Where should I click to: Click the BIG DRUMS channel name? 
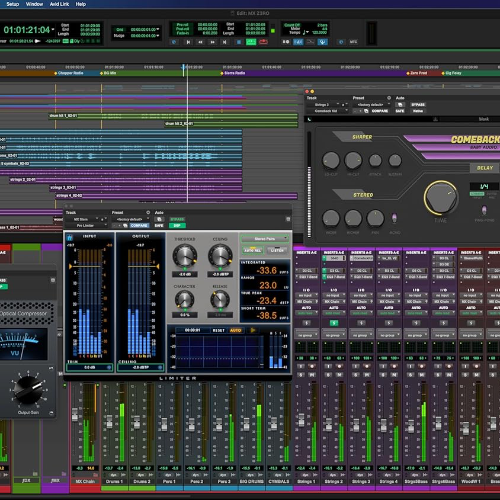[x=251, y=481]
